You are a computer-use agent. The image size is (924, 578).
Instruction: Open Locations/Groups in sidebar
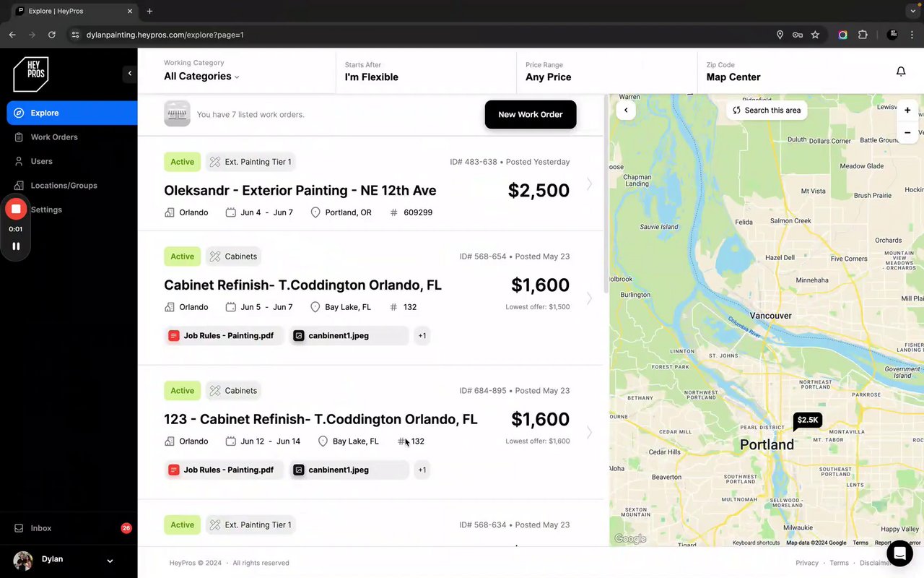pyautogui.click(x=64, y=186)
